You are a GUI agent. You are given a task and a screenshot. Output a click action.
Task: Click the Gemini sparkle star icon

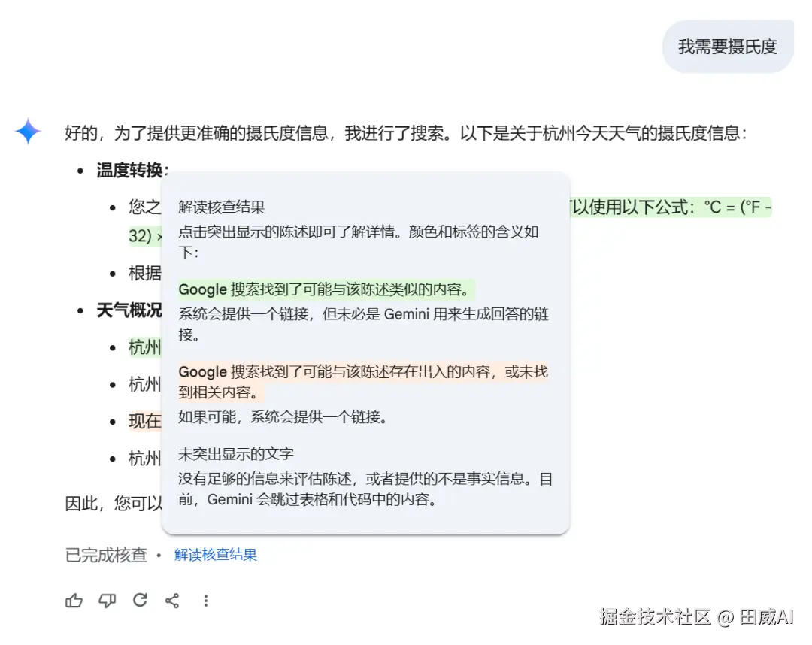tap(28, 131)
